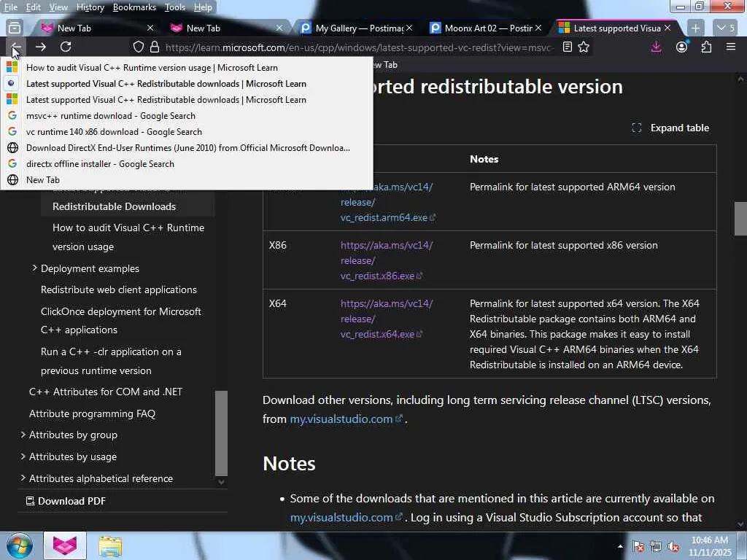
Task: Go forward using the forward arrow
Action: tap(41, 47)
